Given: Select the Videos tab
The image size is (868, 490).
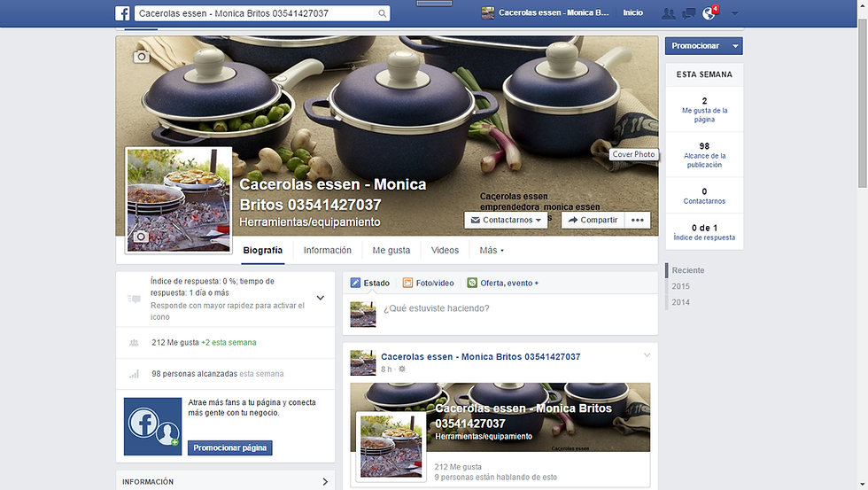Looking at the screenshot, I should coord(445,250).
